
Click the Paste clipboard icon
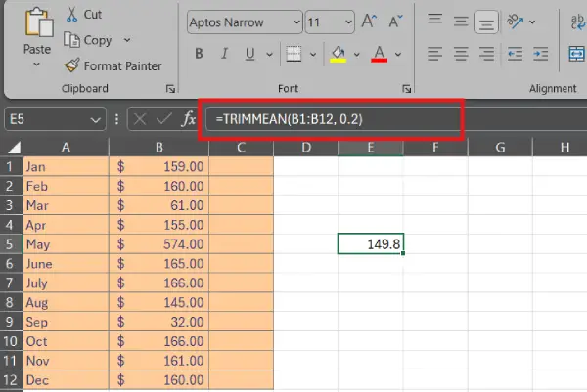coord(38,23)
